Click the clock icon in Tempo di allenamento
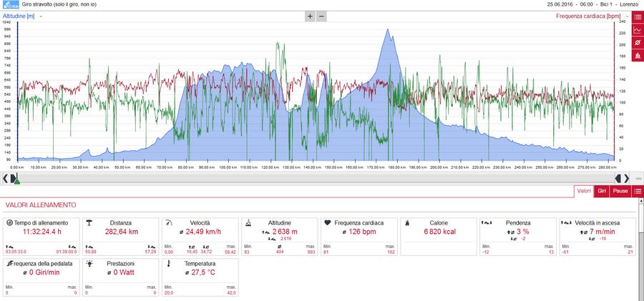Image resolution: width=644 pixels, height=301 pixels. point(10,222)
